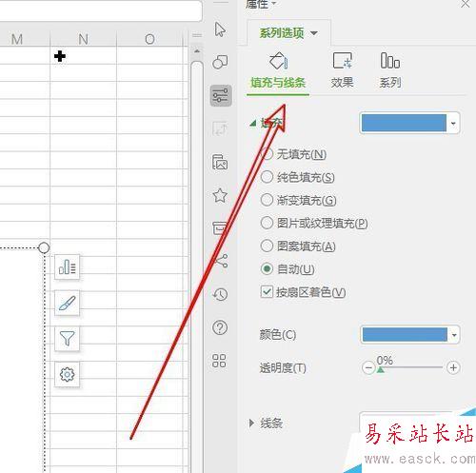476x473 pixels.
Task: Click the paint bucket Fill and Line icon
Action: coord(278,61)
